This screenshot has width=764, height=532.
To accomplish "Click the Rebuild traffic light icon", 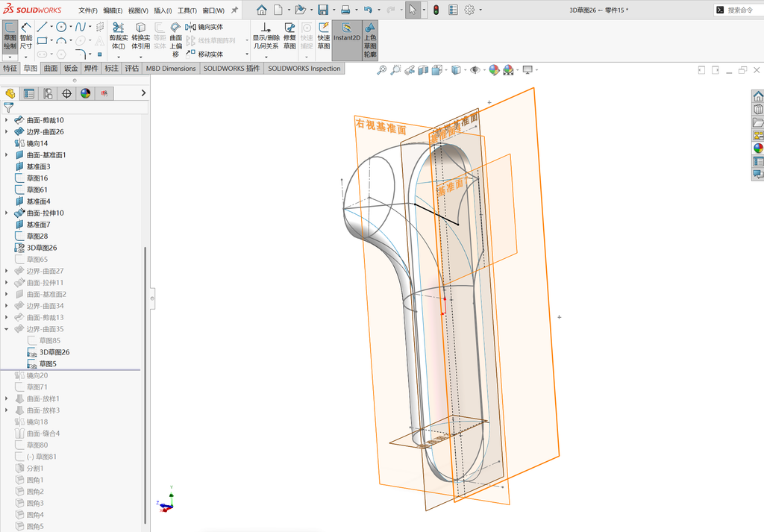I will click(x=436, y=10).
